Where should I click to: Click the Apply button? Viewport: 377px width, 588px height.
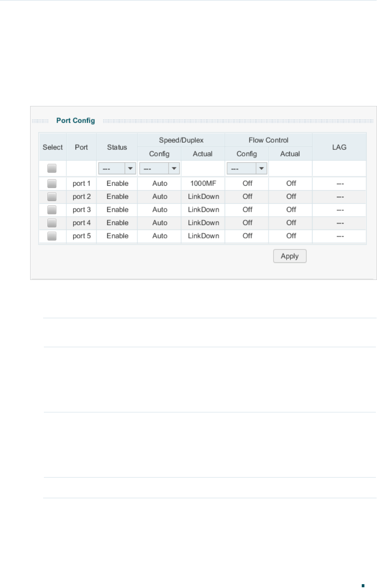pos(290,256)
